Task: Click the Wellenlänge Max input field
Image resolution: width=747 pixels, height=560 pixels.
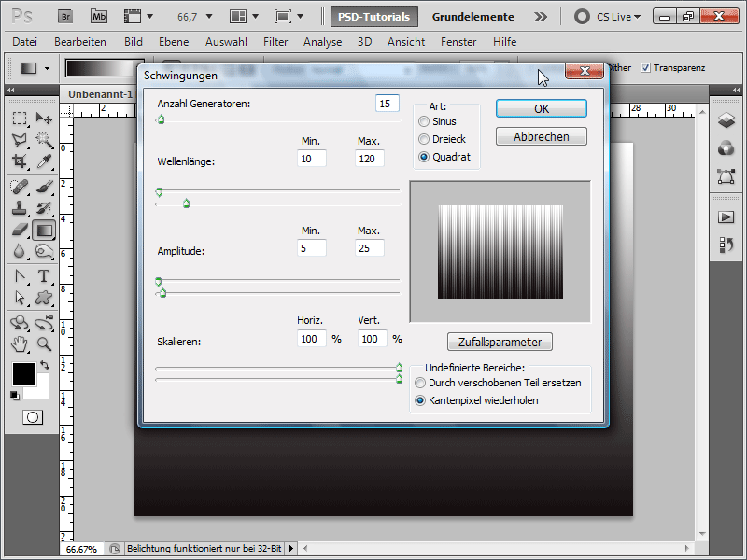Action: [369, 159]
